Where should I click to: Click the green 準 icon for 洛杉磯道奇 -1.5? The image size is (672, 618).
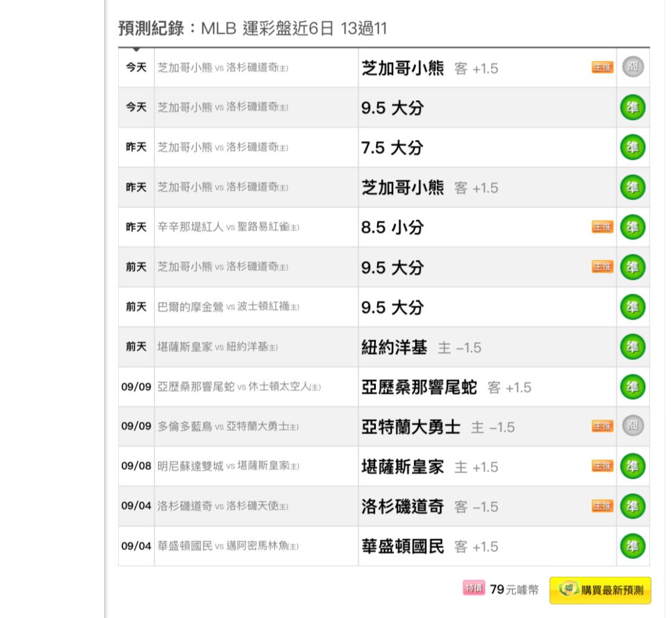point(633,506)
